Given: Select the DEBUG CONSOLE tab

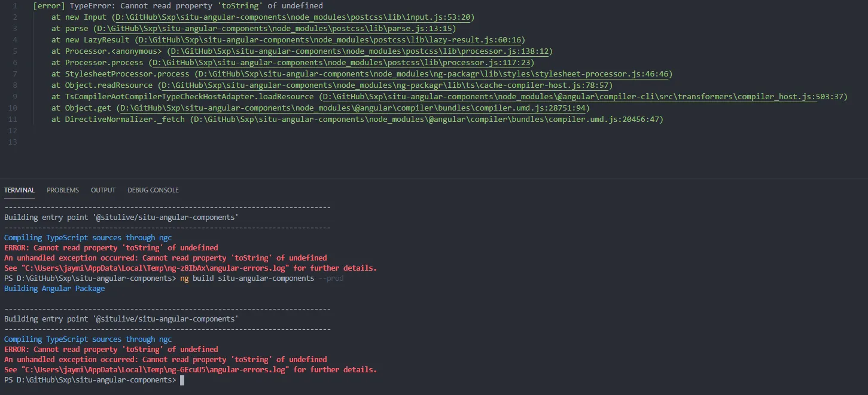Looking at the screenshot, I should click(153, 190).
